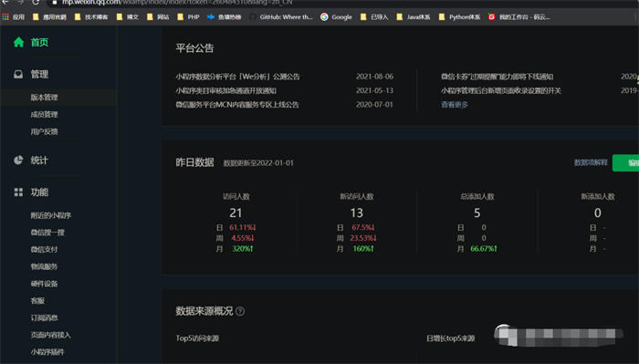639x364 pixels.
Task: Open the 2021-05-13 小程序类目审核 announcement
Action: (225, 90)
